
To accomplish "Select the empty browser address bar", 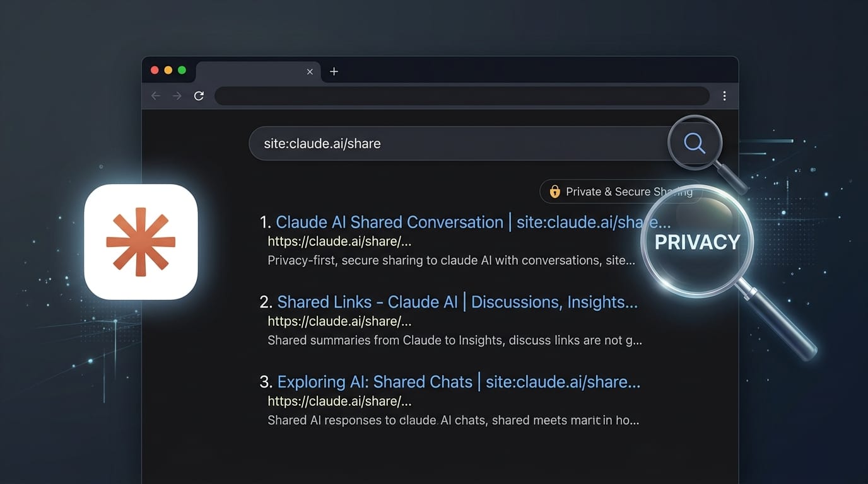I will (462, 96).
